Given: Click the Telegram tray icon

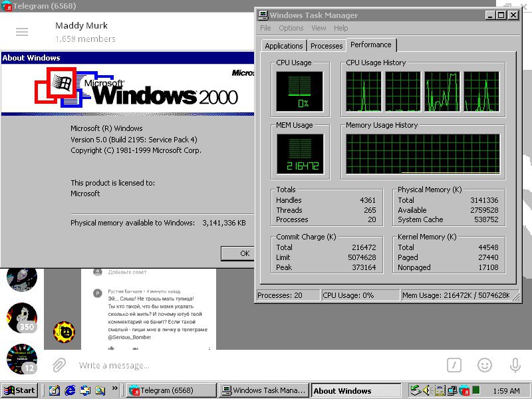Looking at the screenshot, I should (x=464, y=391).
